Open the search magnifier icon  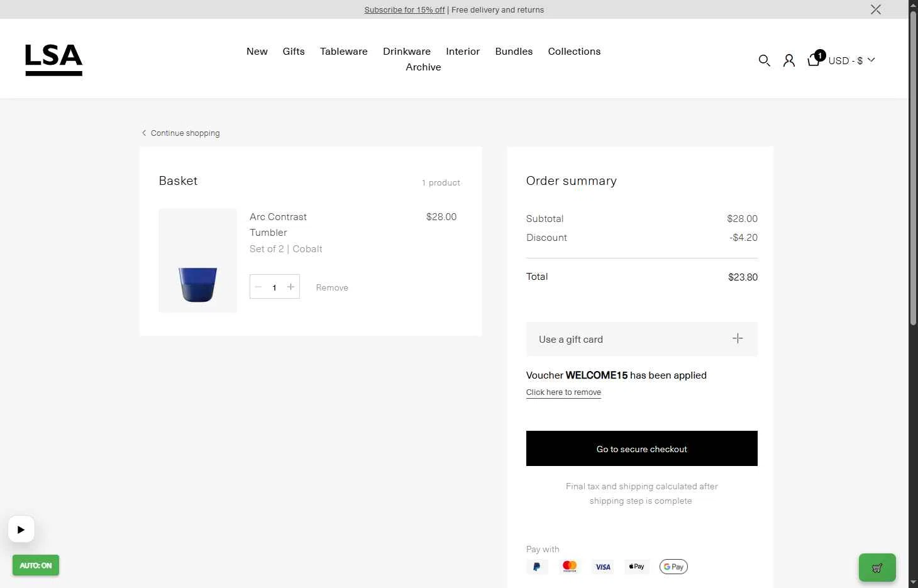coord(764,60)
